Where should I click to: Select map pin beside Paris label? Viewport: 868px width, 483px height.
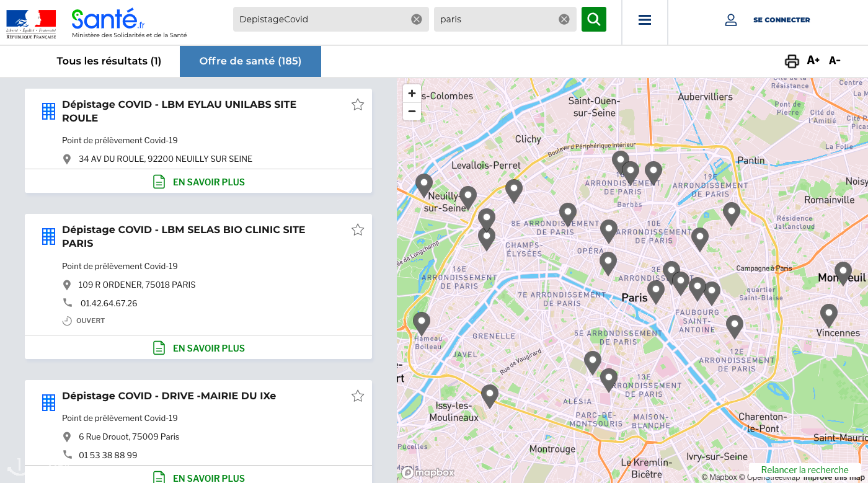pos(656,291)
